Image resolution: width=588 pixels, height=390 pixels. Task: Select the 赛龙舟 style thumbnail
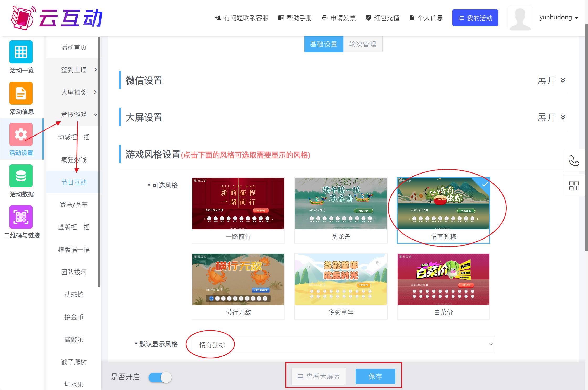341,204
